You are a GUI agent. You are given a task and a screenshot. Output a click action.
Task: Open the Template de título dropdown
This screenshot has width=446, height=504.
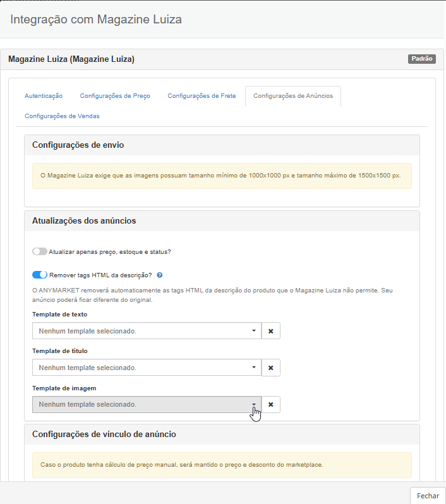tap(147, 368)
